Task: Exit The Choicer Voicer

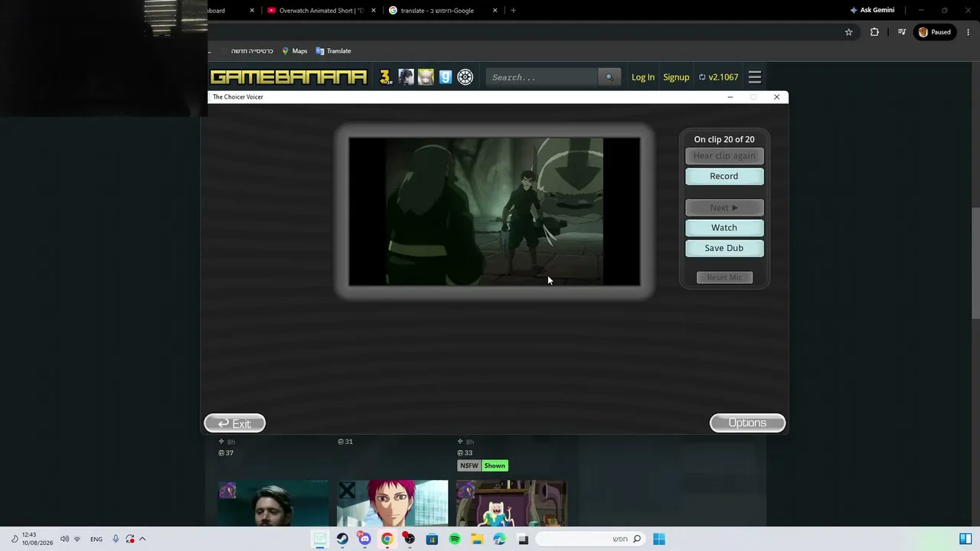Action: tap(235, 423)
